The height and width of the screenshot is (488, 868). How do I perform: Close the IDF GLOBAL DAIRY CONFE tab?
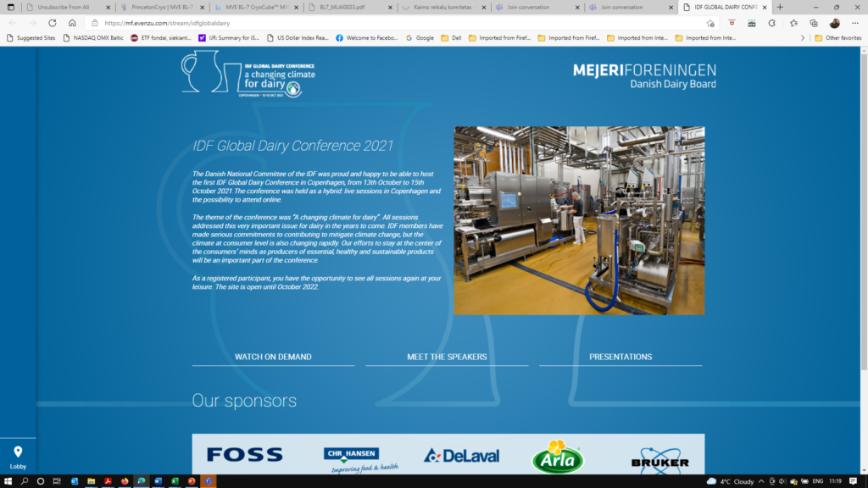765,7
